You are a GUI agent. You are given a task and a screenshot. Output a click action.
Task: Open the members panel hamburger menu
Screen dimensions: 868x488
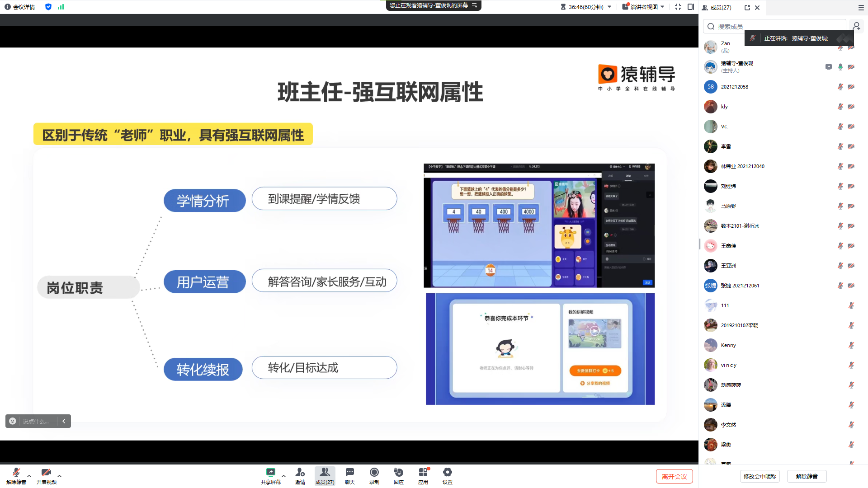click(x=861, y=8)
